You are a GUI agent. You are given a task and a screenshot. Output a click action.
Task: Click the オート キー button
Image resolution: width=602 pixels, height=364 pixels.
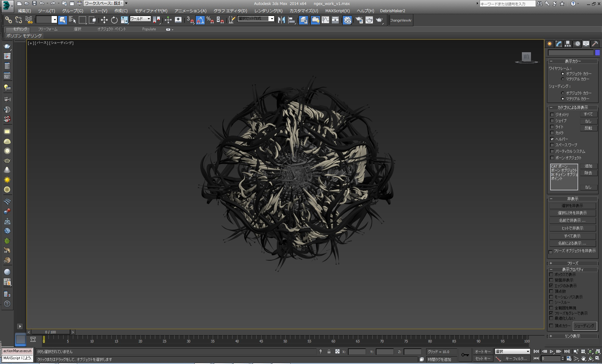(x=483, y=351)
